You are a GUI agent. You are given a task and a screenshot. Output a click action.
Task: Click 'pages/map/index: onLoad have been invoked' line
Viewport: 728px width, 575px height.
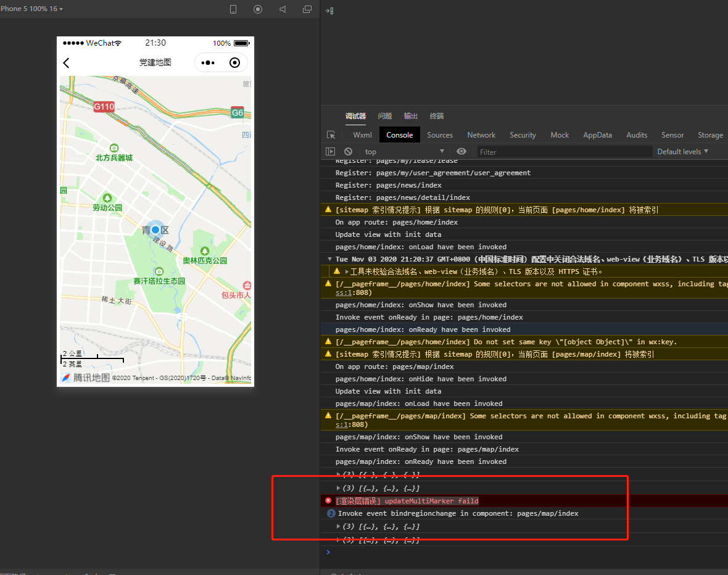coord(419,403)
